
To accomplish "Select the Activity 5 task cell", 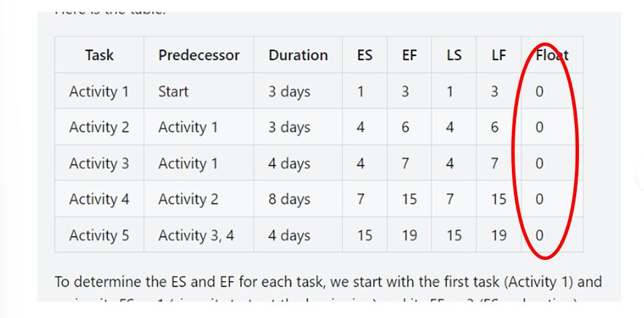I will [x=99, y=235].
